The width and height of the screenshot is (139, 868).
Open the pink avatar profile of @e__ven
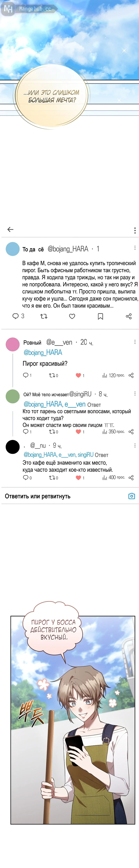coord(13,344)
